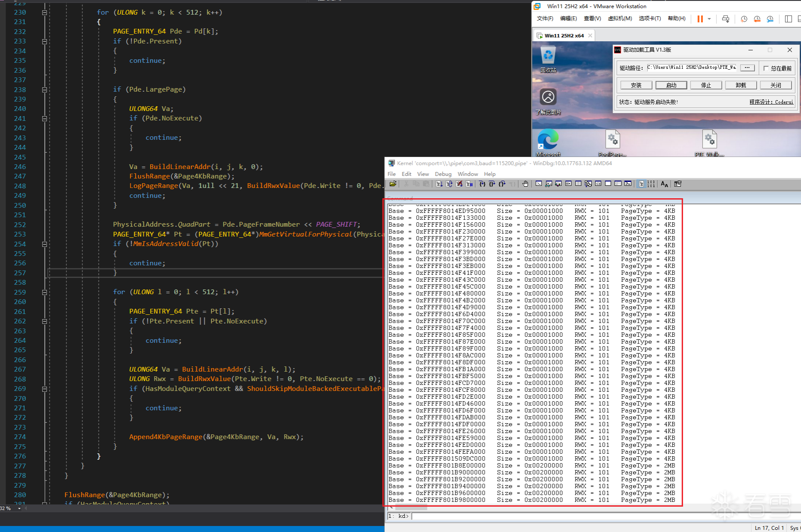Enable the 总在最前 always-on-top checkbox
Screen dimensions: 801x532
[766, 68]
